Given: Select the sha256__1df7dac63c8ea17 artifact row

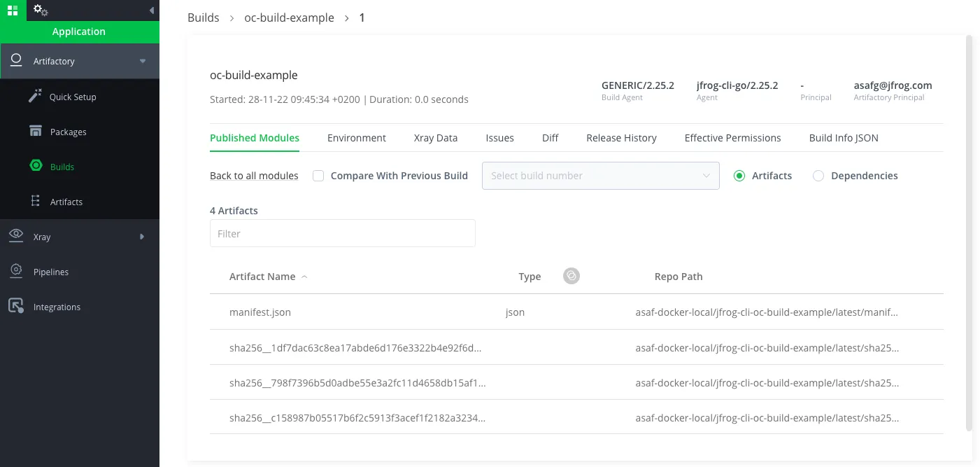Looking at the screenshot, I should (576, 347).
